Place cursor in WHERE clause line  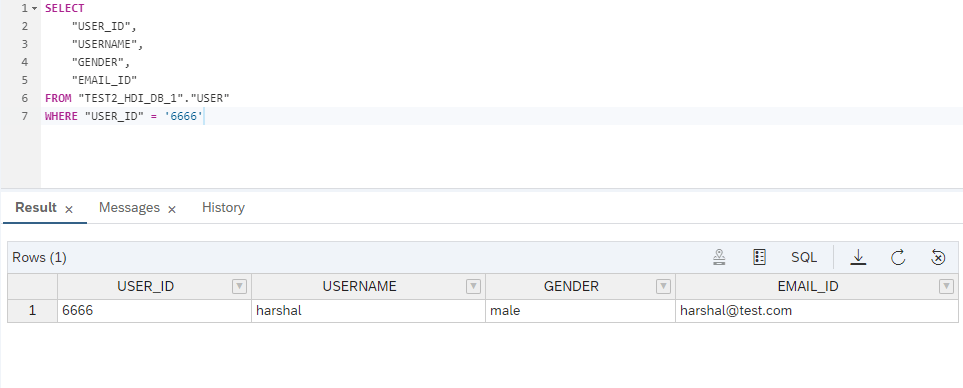coord(502,116)
